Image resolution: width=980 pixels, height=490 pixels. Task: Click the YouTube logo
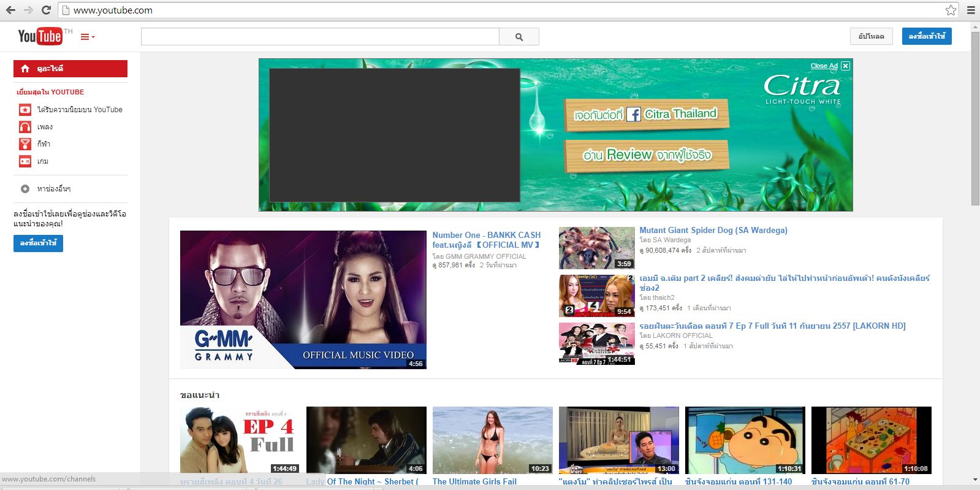(x=40, y=37)
